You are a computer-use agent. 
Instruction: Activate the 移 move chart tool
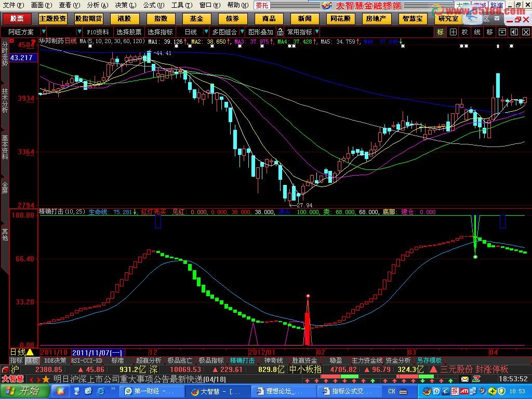pyautogui.click(x=489, y=32)
